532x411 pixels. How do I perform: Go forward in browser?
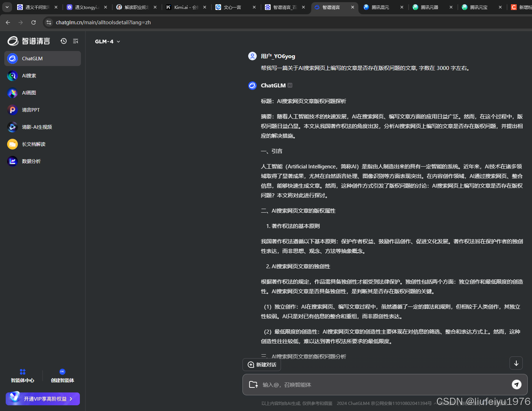pos(21,22)
